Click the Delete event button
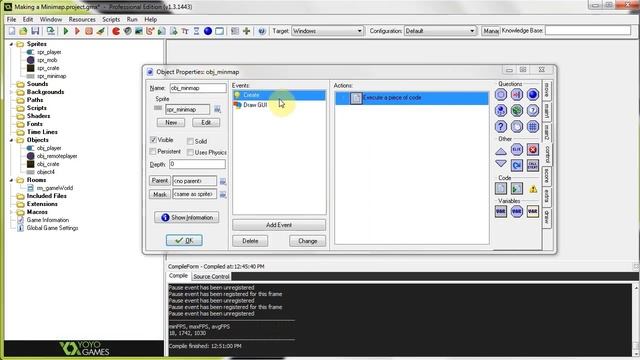This screenshot has width=640, height=360. (x=250, y=241)
